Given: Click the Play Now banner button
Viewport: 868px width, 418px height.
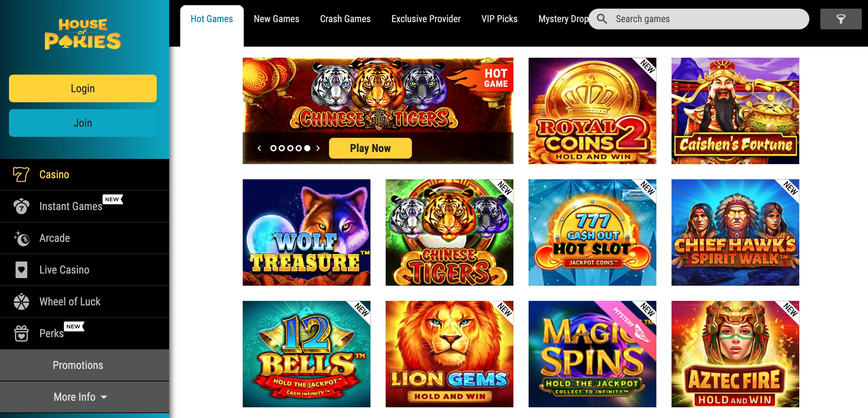Looking at the screenshot, I should 370,148.
